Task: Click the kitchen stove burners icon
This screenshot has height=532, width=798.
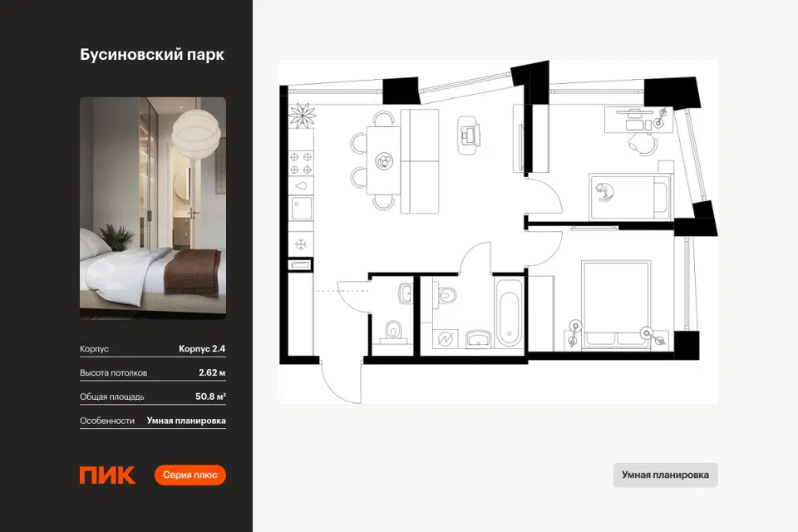Action: (301, 164)
